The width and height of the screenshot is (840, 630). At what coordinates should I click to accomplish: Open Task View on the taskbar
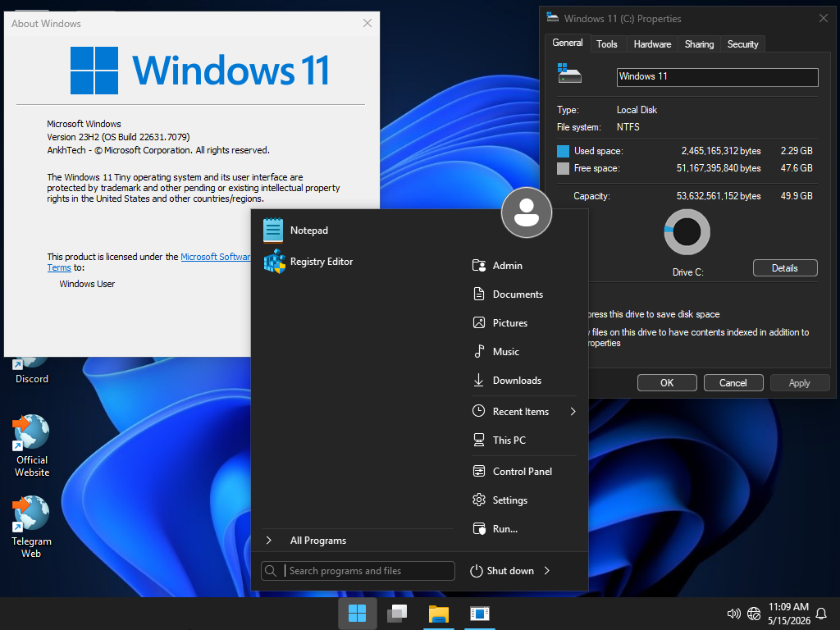(398, 614)
